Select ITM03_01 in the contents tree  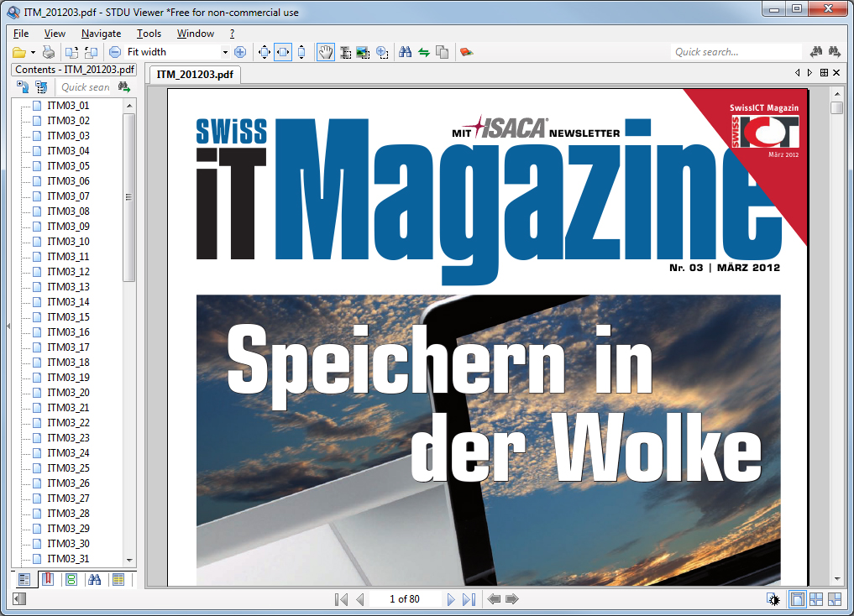coord(68,106)
